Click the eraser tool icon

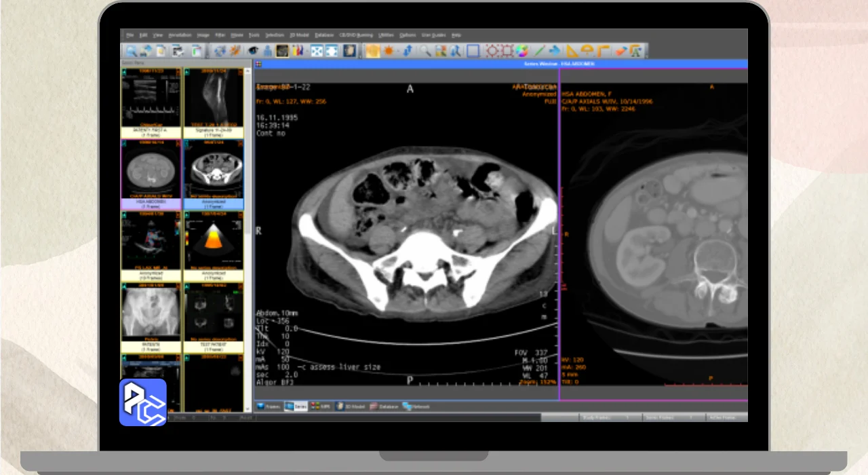[x=620, y=51]
